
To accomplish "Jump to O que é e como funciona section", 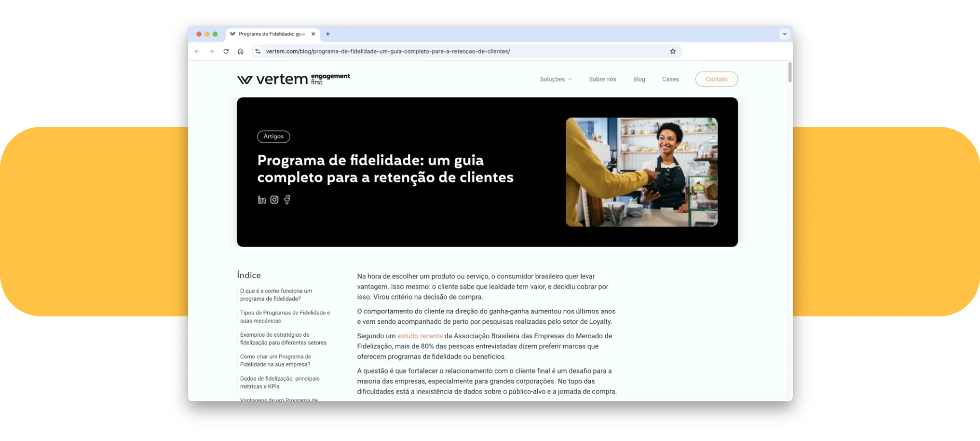I will pyautogui.click(x=276, y=295).
